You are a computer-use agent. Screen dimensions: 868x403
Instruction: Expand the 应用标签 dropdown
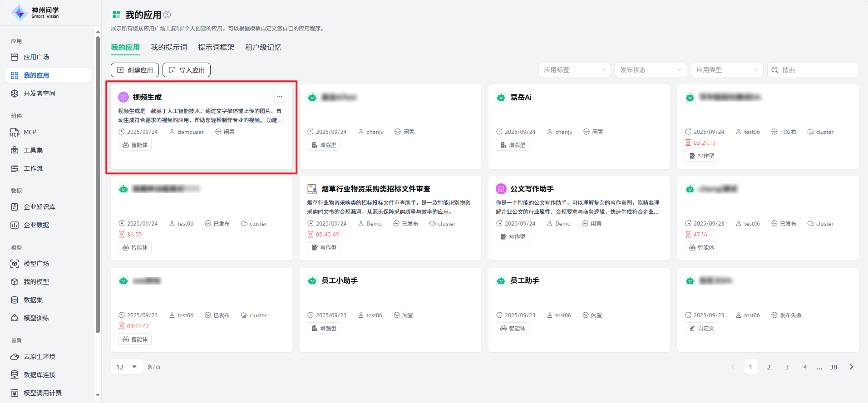click(574, 70)
